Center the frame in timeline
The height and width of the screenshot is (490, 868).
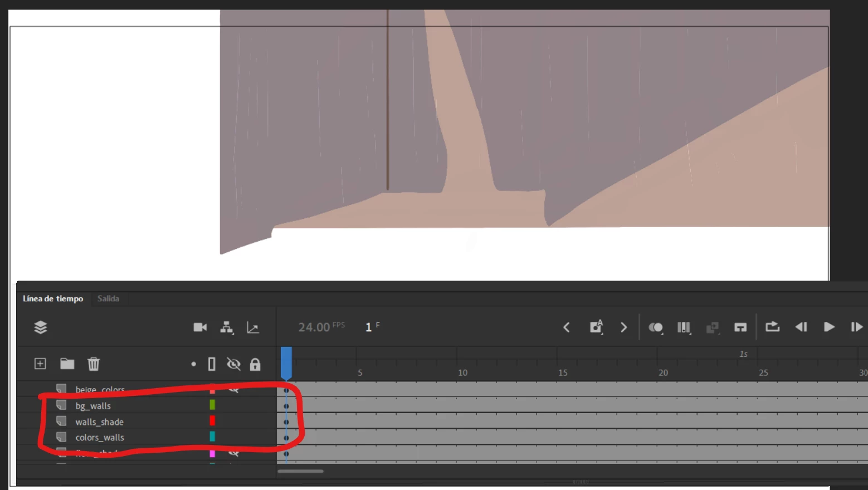point(740,327)
